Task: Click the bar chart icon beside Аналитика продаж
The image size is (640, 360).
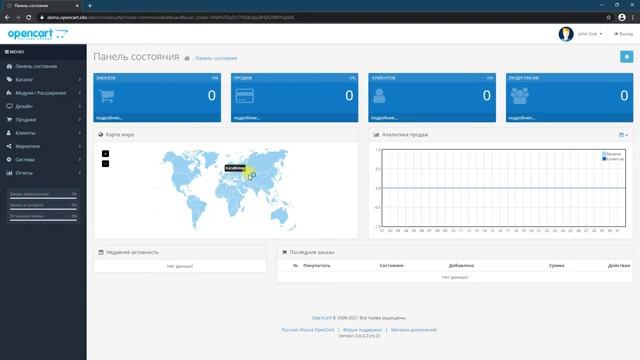Action: coord(376,134)
